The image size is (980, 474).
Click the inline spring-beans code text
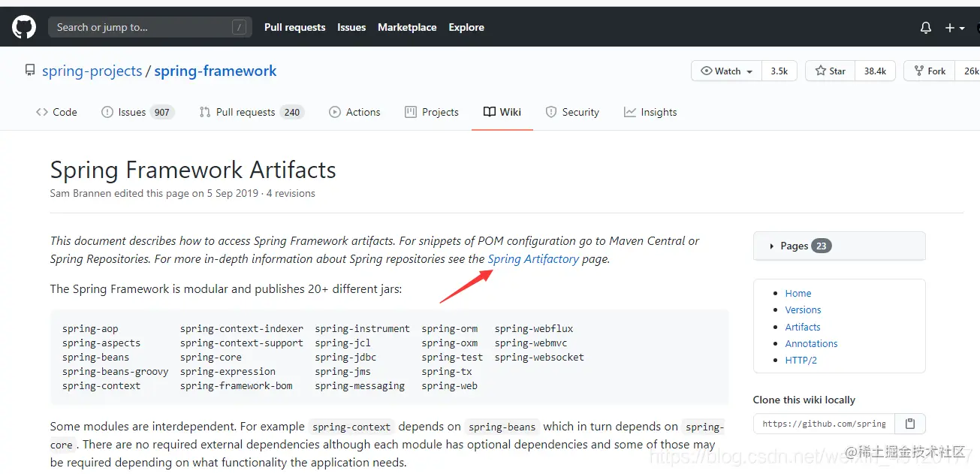[502, 427]
